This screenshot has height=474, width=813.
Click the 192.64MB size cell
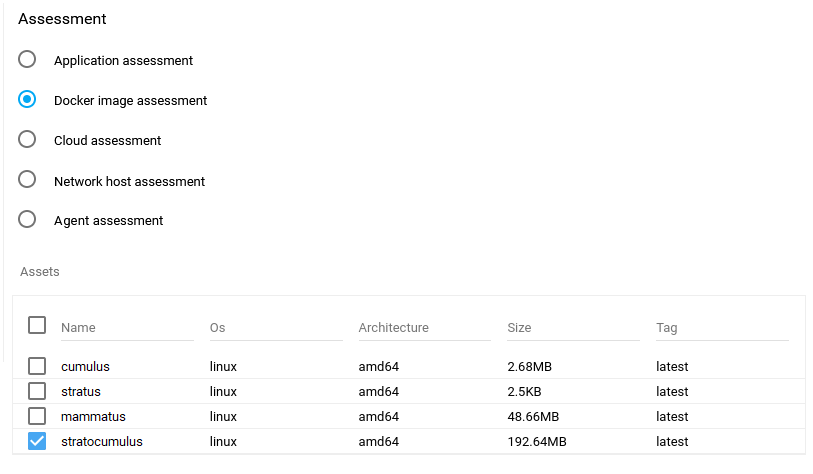[537, 442]
